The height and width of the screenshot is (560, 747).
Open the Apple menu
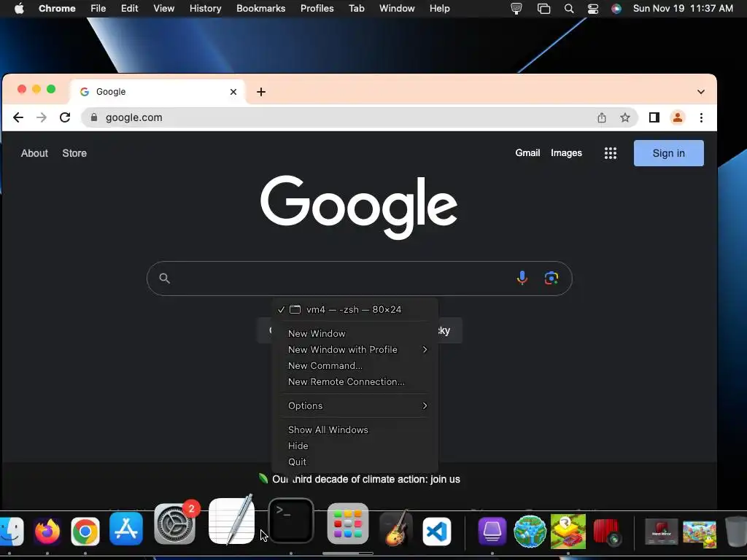(19, 9)
